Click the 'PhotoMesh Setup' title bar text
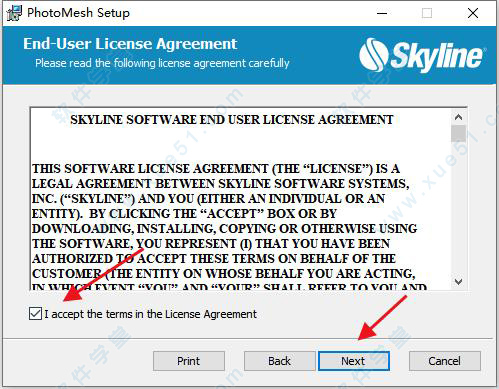Viewport: 499px width, 389px height. pos(78,13)
